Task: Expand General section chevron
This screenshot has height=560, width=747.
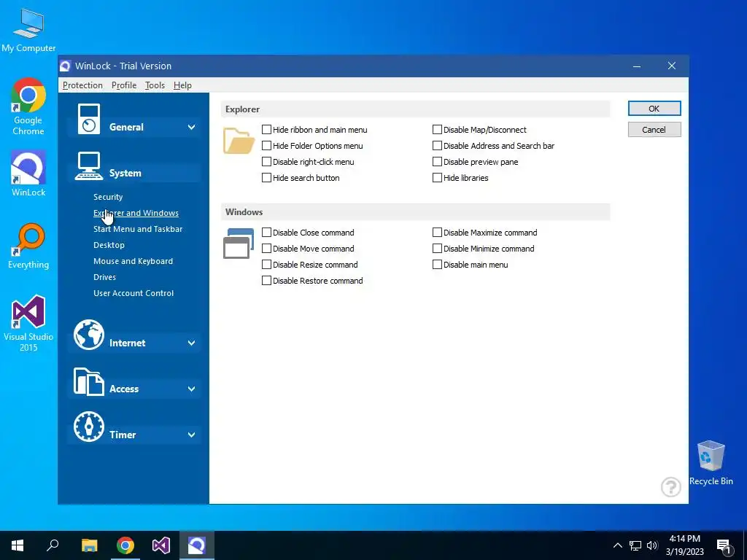Action: coord(192,127)
